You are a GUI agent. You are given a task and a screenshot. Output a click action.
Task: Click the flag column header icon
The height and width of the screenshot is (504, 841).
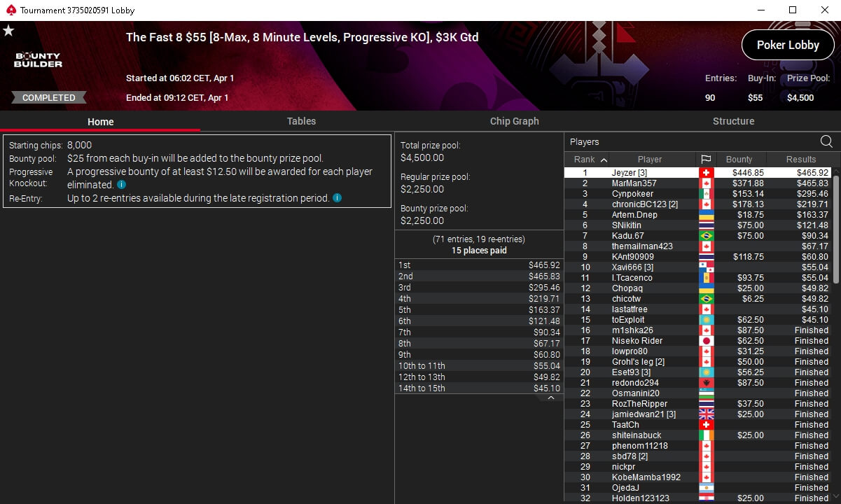pyautogui.click(x=706, y=160)
